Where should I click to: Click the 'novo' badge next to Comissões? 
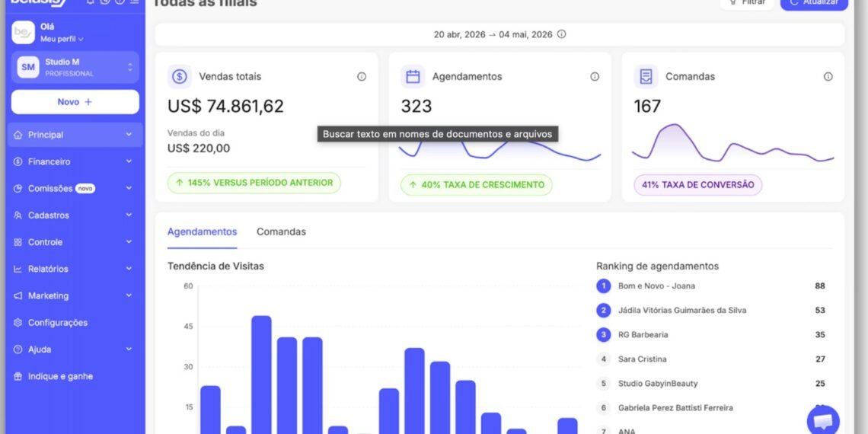coord(85,189)
